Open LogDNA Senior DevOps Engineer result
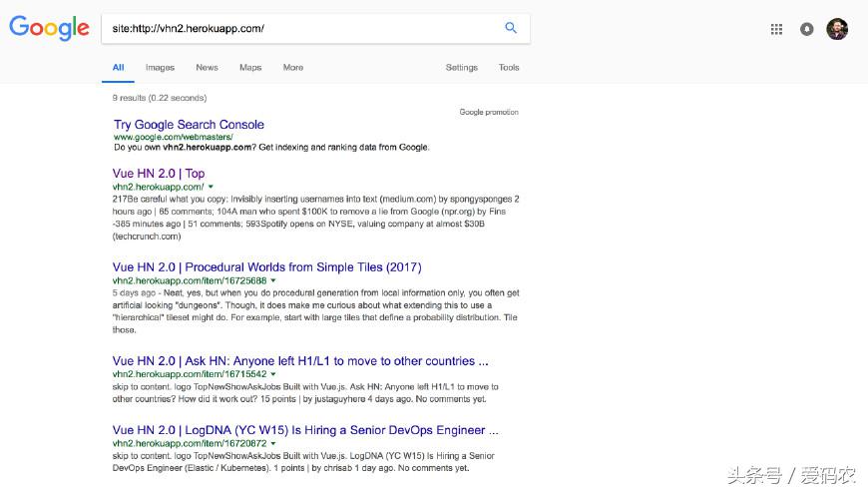The width and height of the screenshot is (868, 492). point(305,430)
